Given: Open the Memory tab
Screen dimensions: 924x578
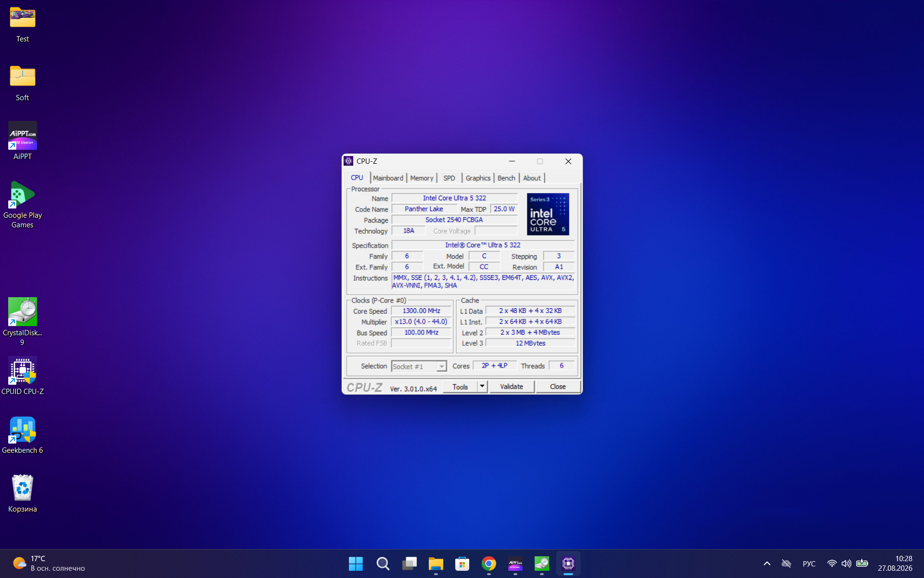Looking at the screenshot, I should coord(422,178).
